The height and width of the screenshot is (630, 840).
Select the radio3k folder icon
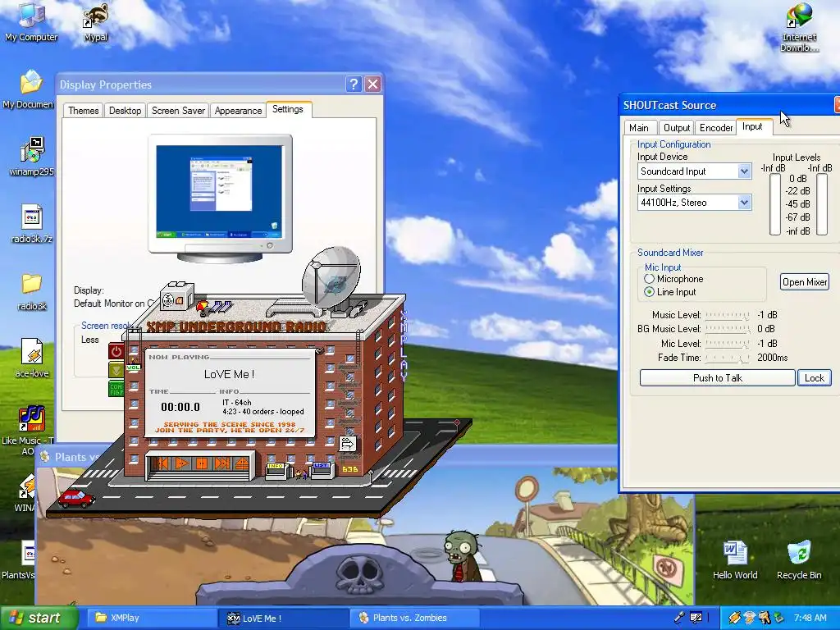pyautogui.click(x=32, y=291)
